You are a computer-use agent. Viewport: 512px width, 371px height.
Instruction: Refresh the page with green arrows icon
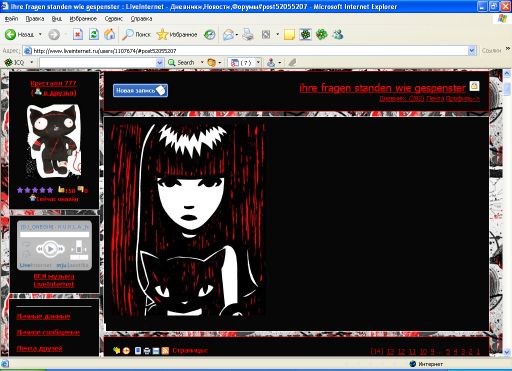click(x=94, y=34)
